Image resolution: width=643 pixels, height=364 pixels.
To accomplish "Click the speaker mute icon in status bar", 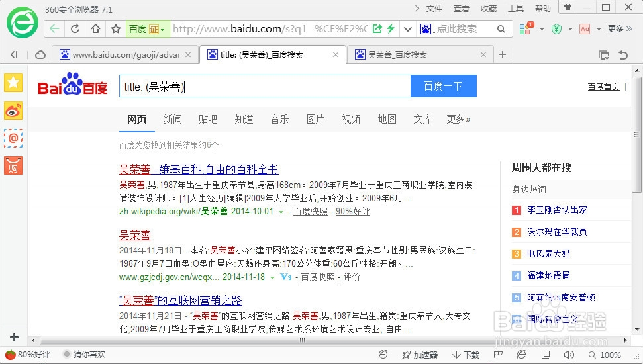I will [569, 355].
